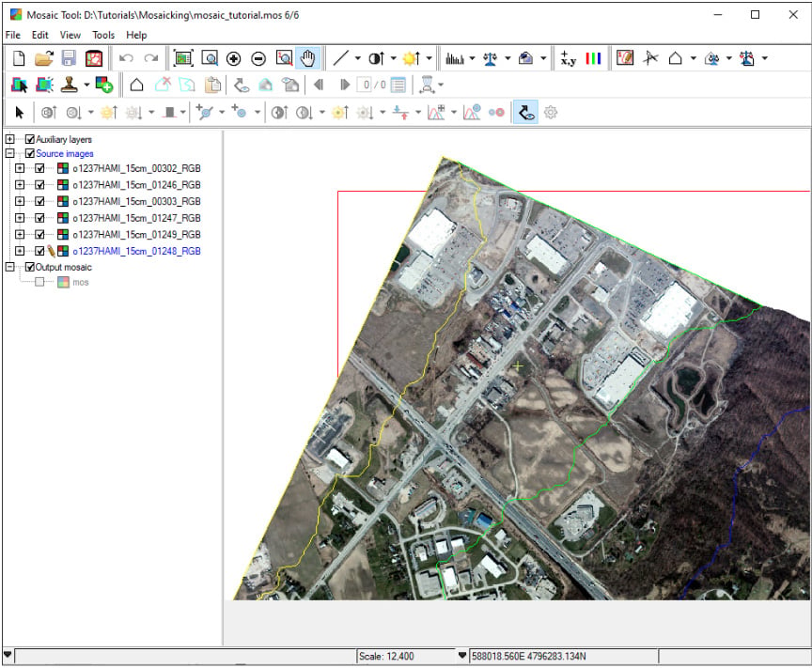Uncheck the o1237HAMI_15cm_00302_RGB image checkbox
812x668 pixels.
[x=39, y=168]
